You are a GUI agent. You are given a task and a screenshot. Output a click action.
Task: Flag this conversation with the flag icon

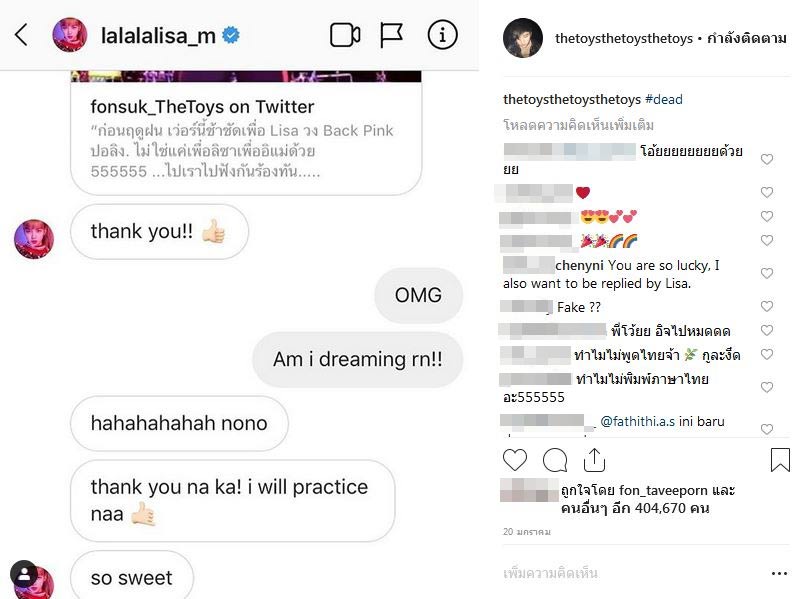391,35
